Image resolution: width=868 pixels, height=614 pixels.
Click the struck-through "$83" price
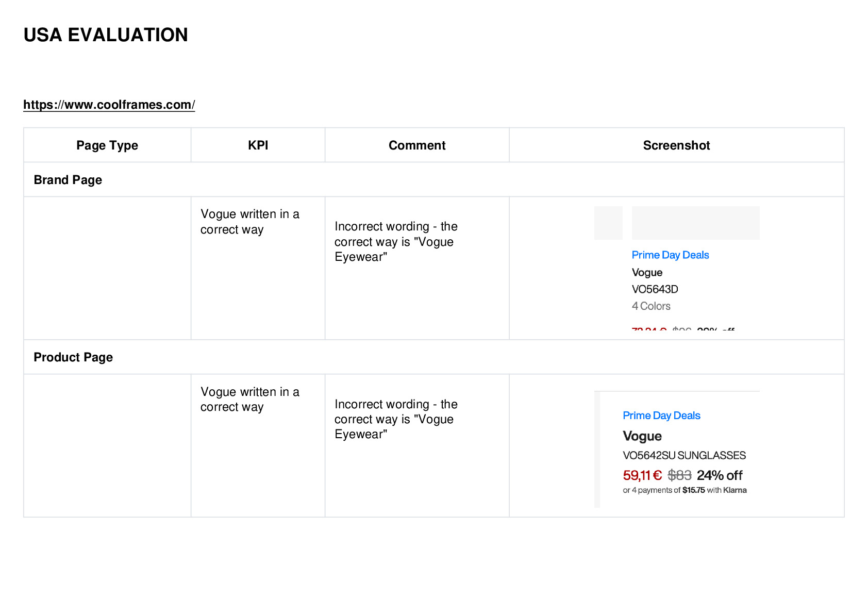(x=679, y=475)
